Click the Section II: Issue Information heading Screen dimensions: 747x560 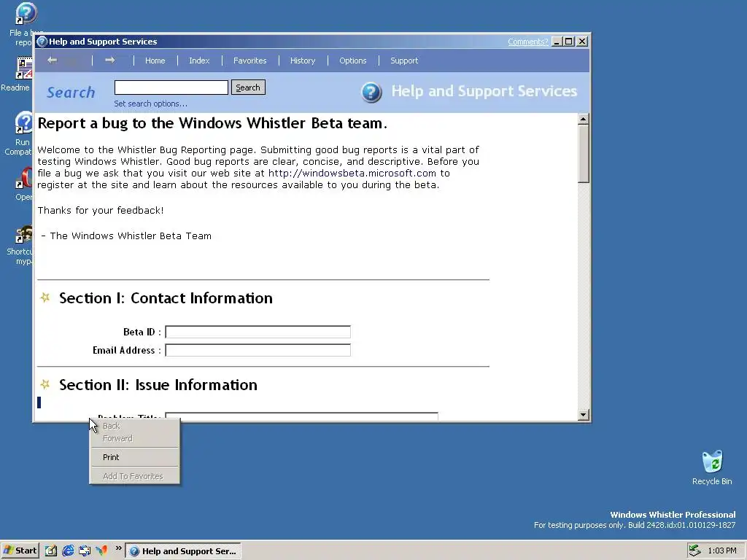click(x=158, y=385)
